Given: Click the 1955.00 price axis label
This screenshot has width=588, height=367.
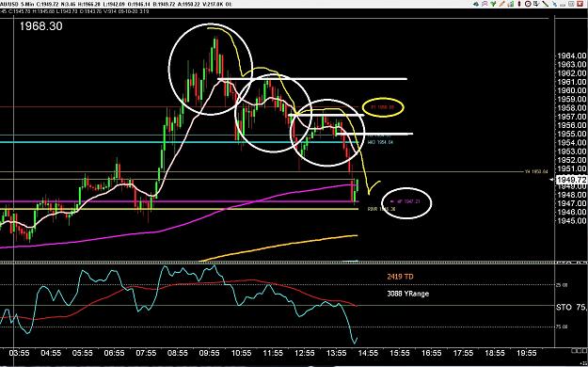Looking at the screenshot, I should (572, 134).
